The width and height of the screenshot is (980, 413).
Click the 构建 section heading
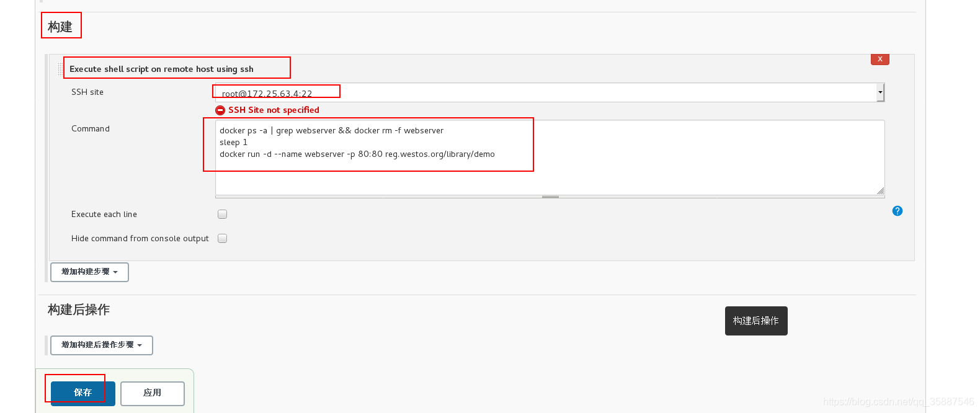(60, 27)
